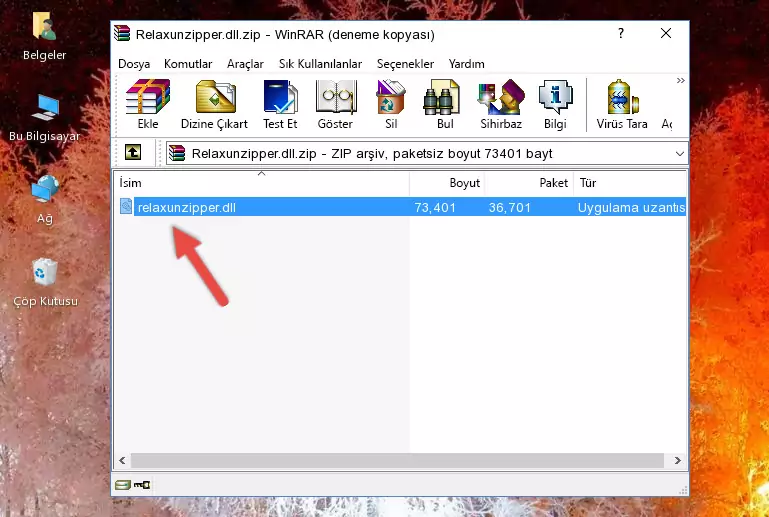The image size is (769, 517).
Task: Show archive Bilgi information
Action: (555, 104)
